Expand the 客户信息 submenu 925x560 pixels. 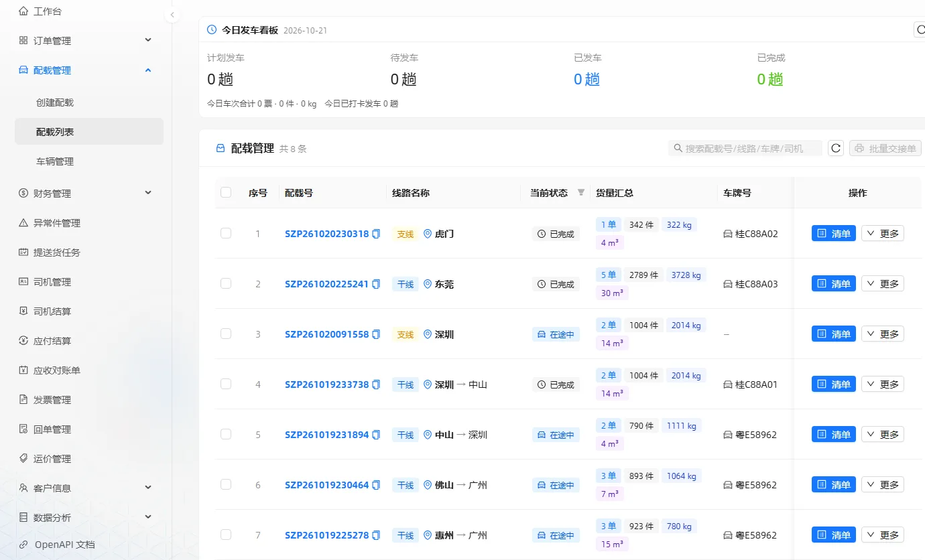(x=88, y=488)
